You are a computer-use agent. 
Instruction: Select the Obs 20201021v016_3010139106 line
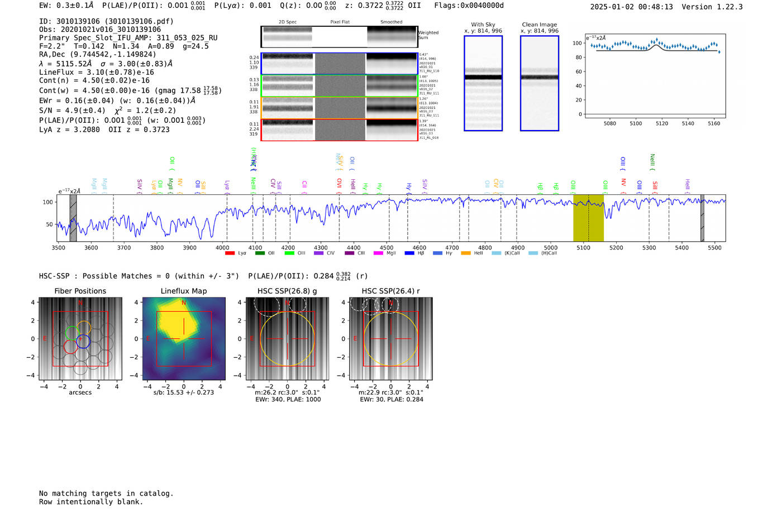click(x=100, y=30)
